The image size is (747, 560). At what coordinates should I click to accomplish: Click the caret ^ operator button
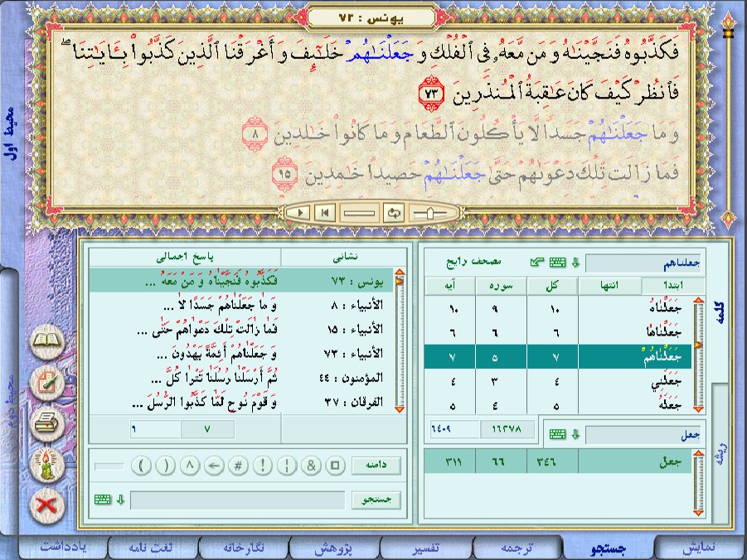(190, 466)
